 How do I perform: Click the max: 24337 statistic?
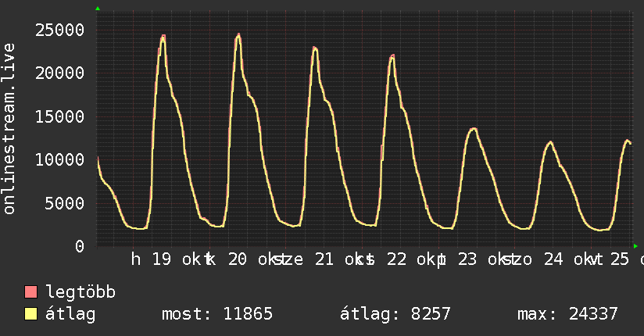pyautogui.click(x=567, y=314)
